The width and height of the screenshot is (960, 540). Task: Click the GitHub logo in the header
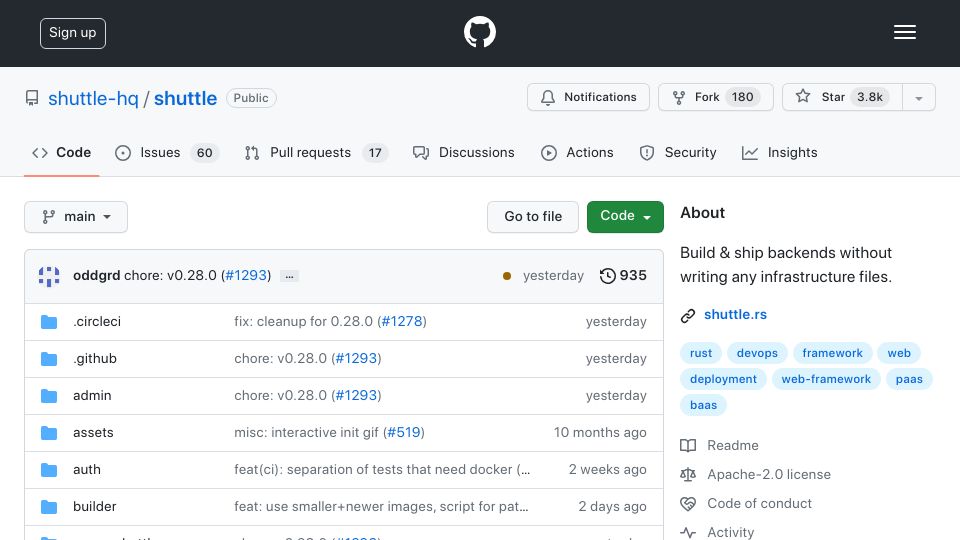click(479, 32)
